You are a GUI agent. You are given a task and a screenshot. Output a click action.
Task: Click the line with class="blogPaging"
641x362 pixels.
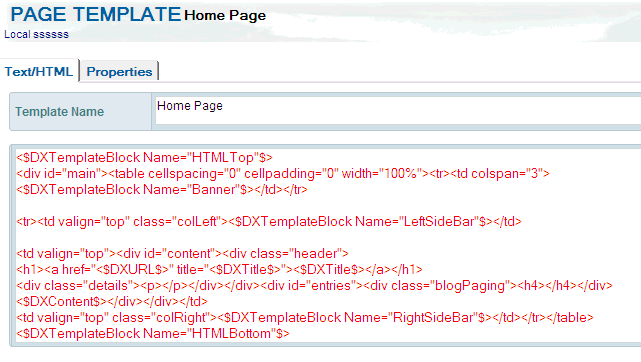pos(314,285)
